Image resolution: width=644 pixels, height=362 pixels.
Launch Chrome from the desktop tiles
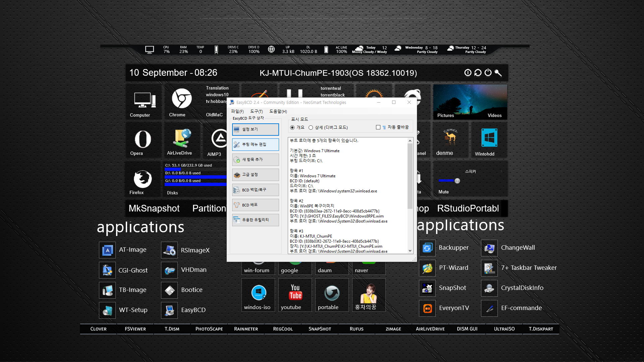pos(181,99)
